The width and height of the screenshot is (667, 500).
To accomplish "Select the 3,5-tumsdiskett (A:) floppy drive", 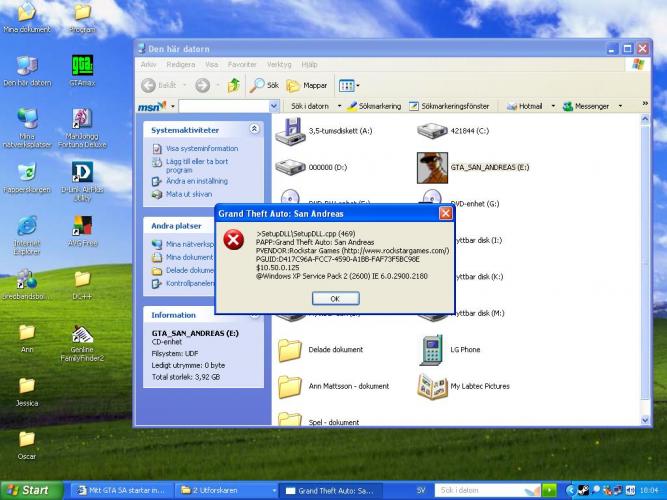I will pyautogui.click(x=293, y=130).
